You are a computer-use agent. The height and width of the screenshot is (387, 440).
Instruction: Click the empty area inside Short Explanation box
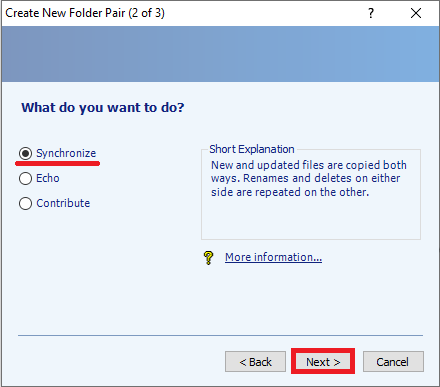pyautogui.click(x=311, y=218)
